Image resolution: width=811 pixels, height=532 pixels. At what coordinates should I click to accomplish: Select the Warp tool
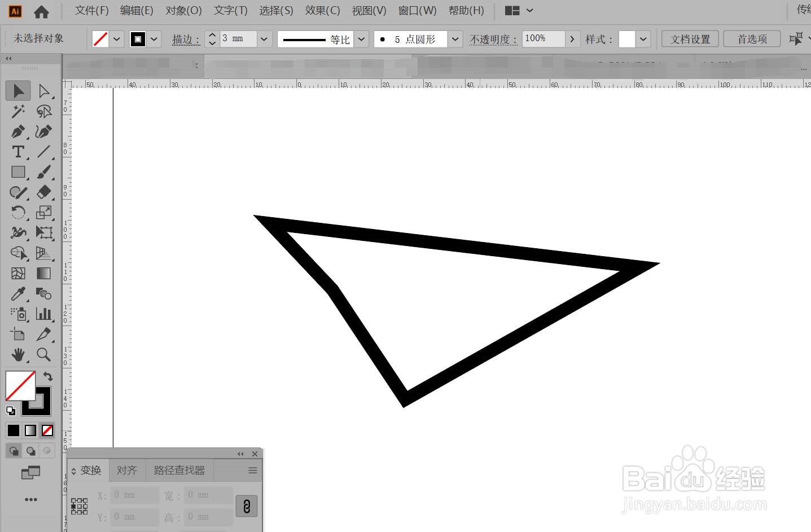pyautogui.click(x=18, y=232)
